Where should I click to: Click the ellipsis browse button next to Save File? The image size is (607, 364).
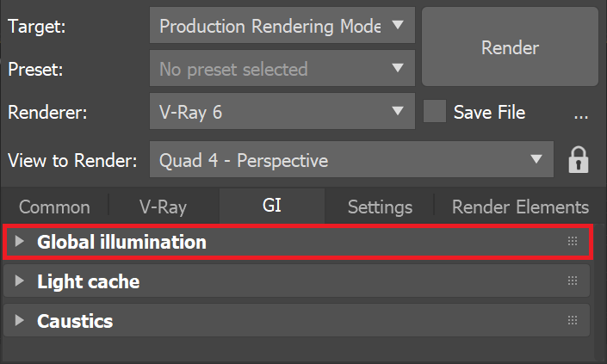click(581, 115)
